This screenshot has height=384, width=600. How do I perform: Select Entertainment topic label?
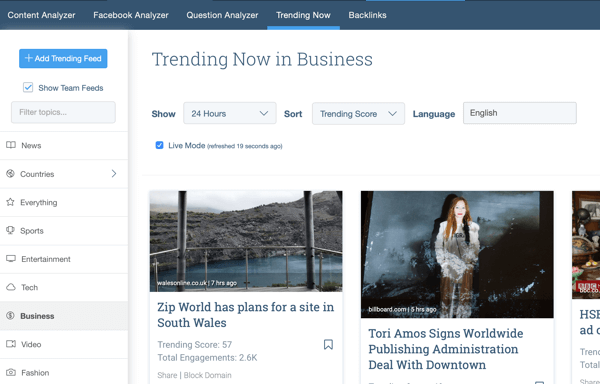coord(46,259)
